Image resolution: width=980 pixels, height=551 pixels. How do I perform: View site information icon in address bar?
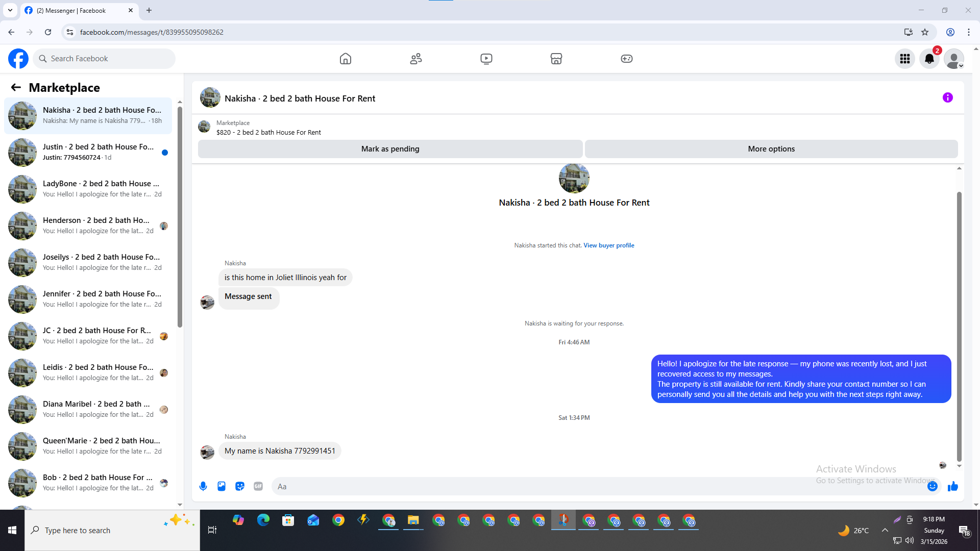coord(70,32)
